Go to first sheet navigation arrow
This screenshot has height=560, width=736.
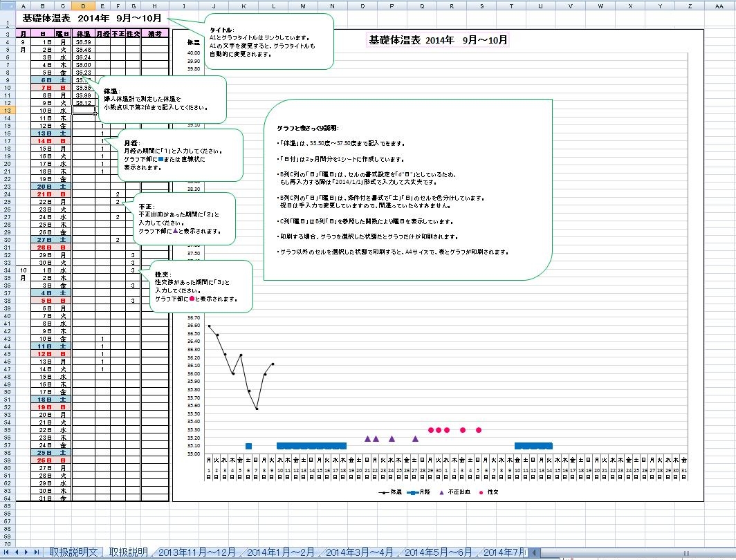point(6,552)
